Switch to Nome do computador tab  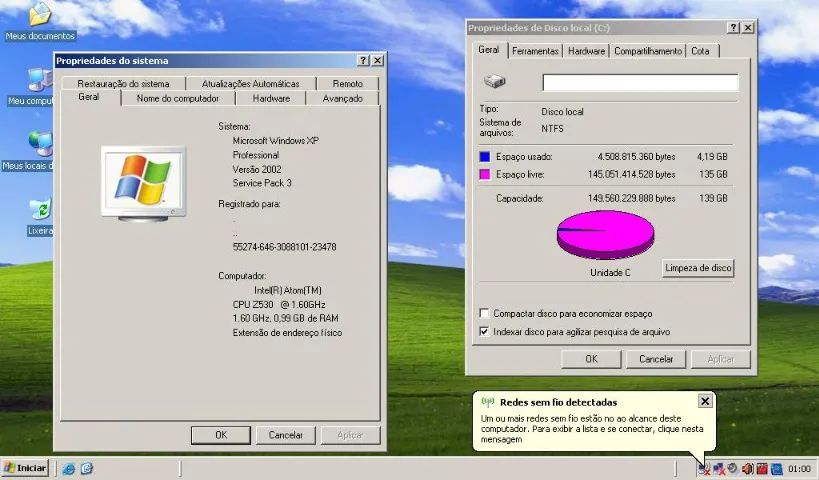point(178,98)
